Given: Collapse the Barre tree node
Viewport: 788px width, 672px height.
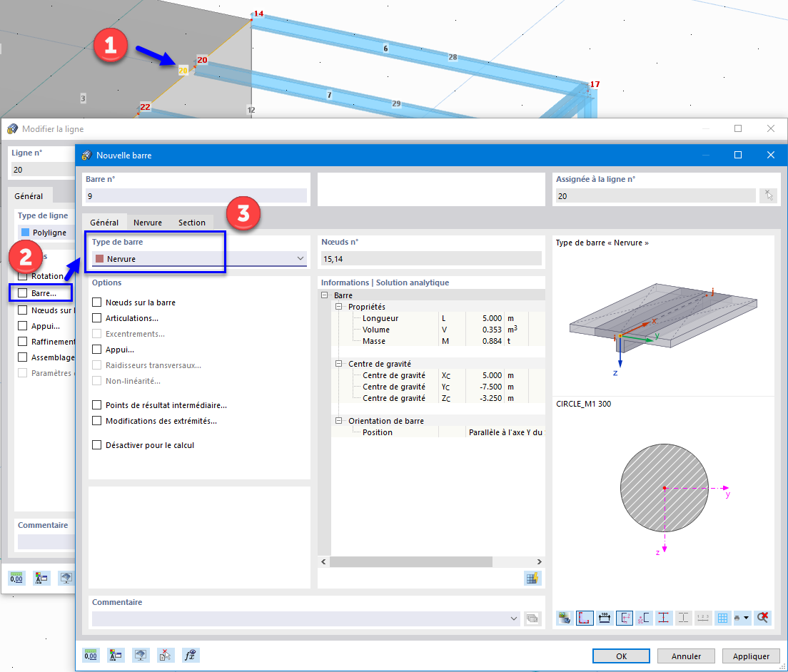Looking at the screenshot, I should pyautogui.click(x=325, y=295).
